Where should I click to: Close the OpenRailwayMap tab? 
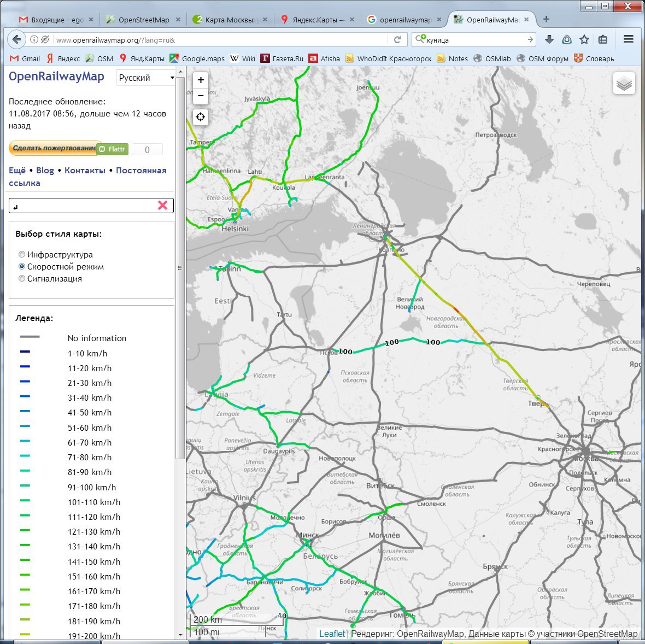pyautogui.click(x=526, y=19)
